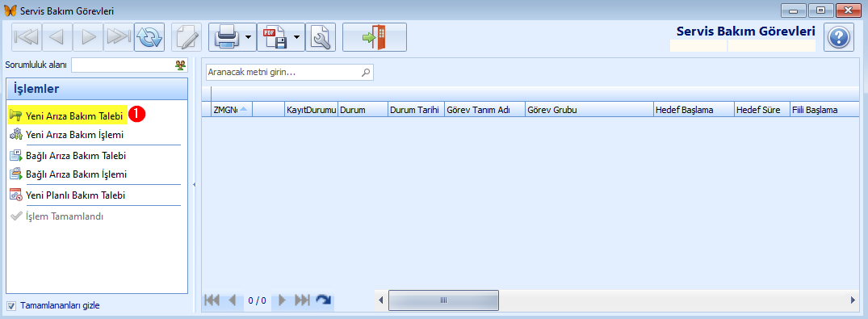Sort by Durum column header
This screenshot has width=868, height=319.
coord(363,110)
